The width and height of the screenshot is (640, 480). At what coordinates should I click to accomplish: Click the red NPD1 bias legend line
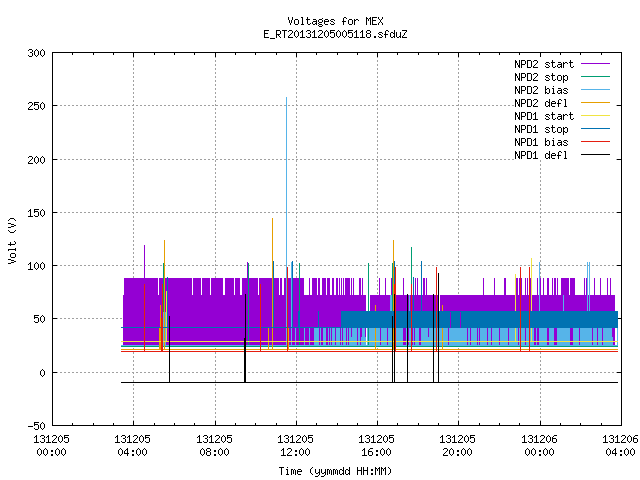tap(595, 142)
